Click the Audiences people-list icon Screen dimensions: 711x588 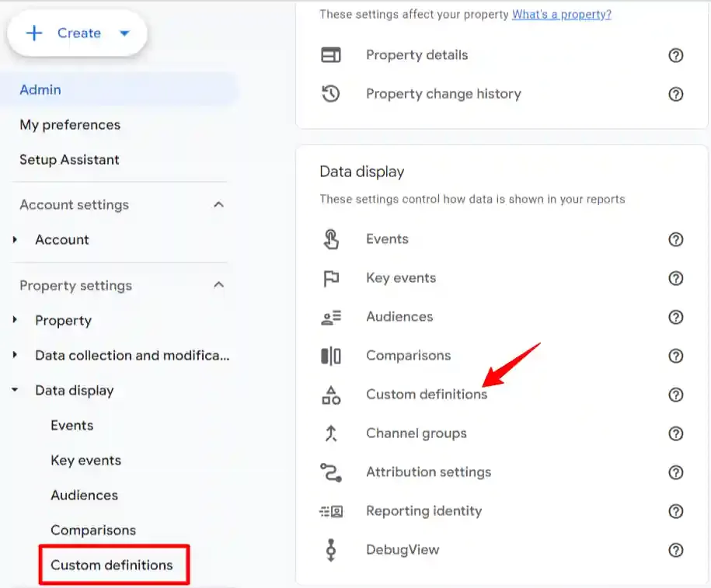pos(331,317)
